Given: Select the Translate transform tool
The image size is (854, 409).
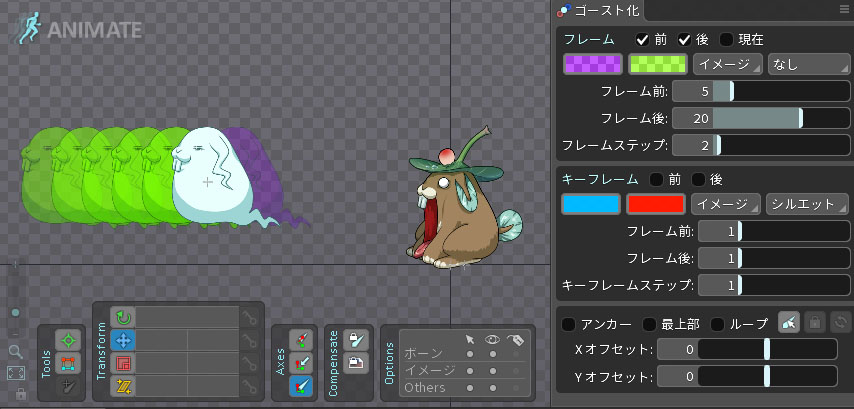Looking at the screenshot, I should click(123, 341).
